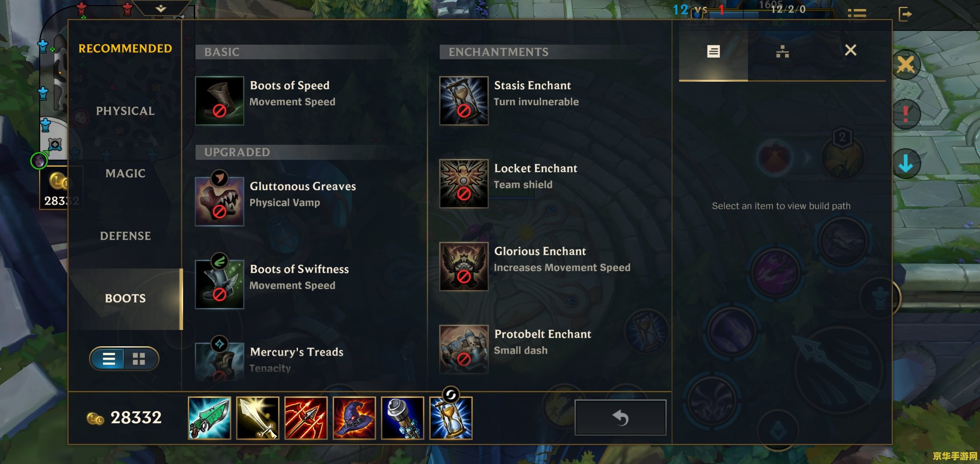Viewport: 980px width, 464px height.
Task: Expand the top minimap chevron
Action: 161,8
